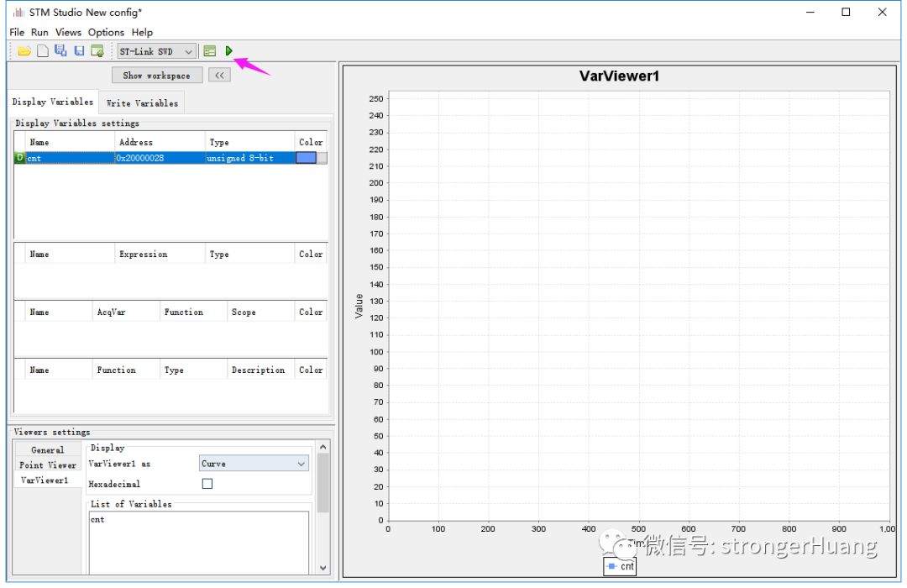Click the green D icon beside cnt
Image resolution: width=907 pixels, height=588 pixels.
point(19,157)
